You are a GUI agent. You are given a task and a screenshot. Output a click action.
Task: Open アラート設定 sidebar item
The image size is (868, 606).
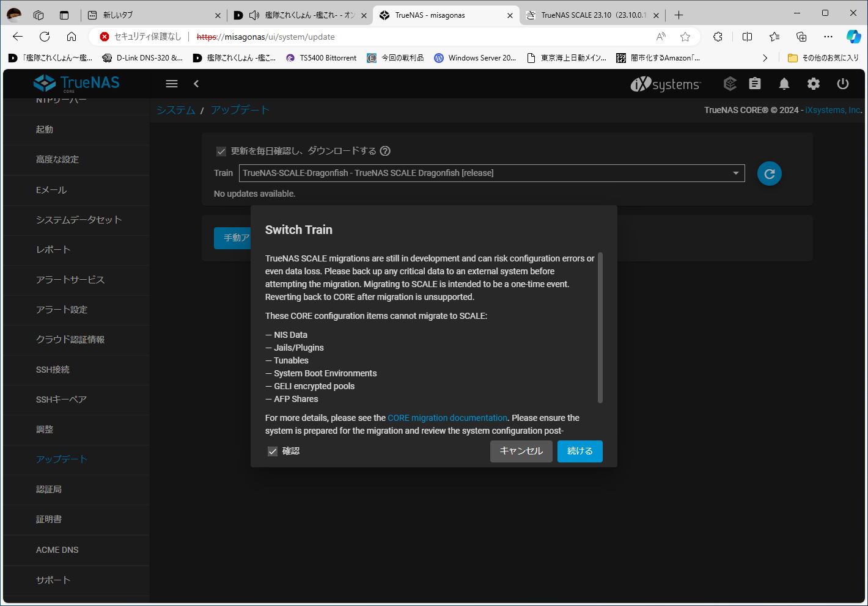click(76, 310)
